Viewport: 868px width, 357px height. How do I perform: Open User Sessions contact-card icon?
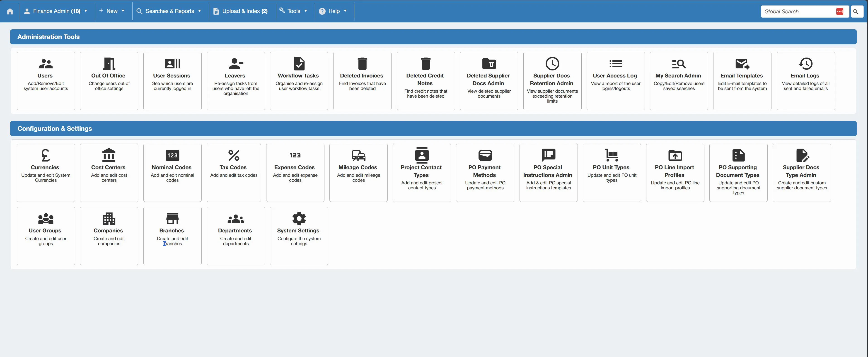coord(172,63)
